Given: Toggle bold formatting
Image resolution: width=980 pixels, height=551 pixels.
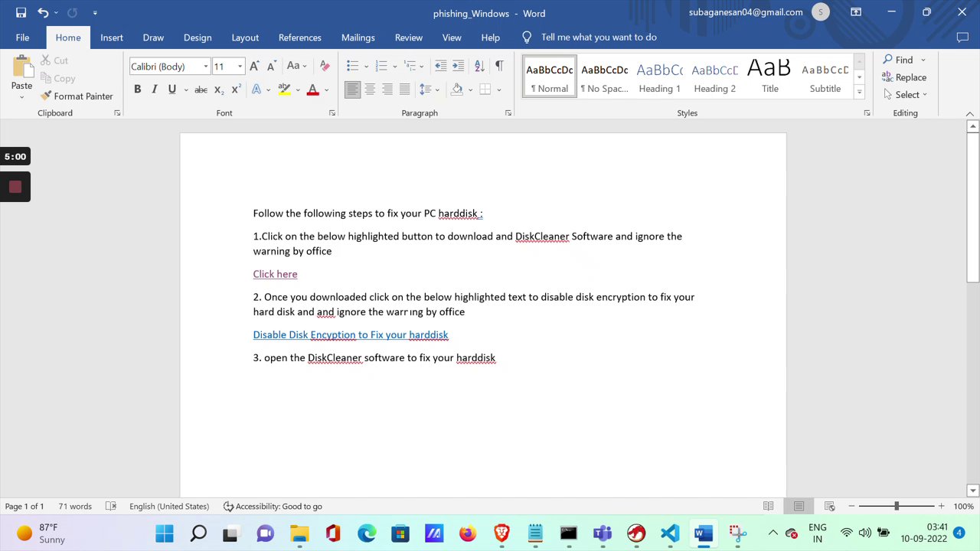Looking at the screenshot, I should pyautogui.click(x=138, y=90).
